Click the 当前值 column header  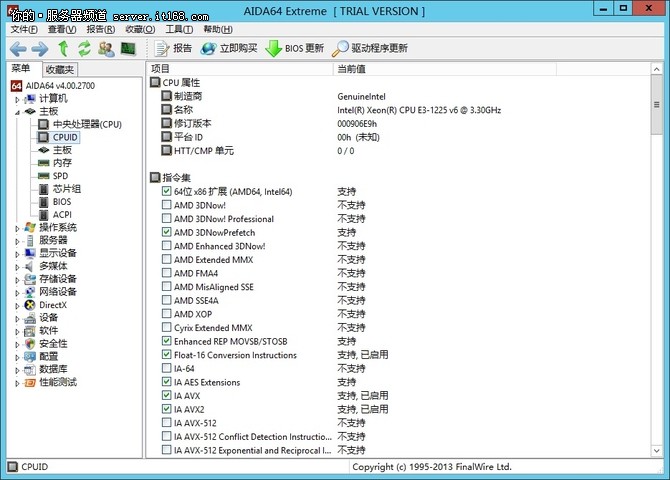[444, 69]
